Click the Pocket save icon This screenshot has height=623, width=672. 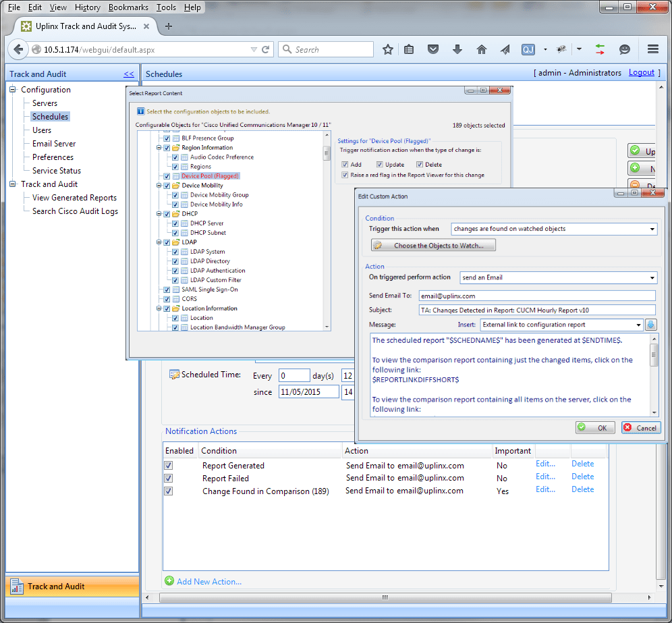click(x=433, y=49)
